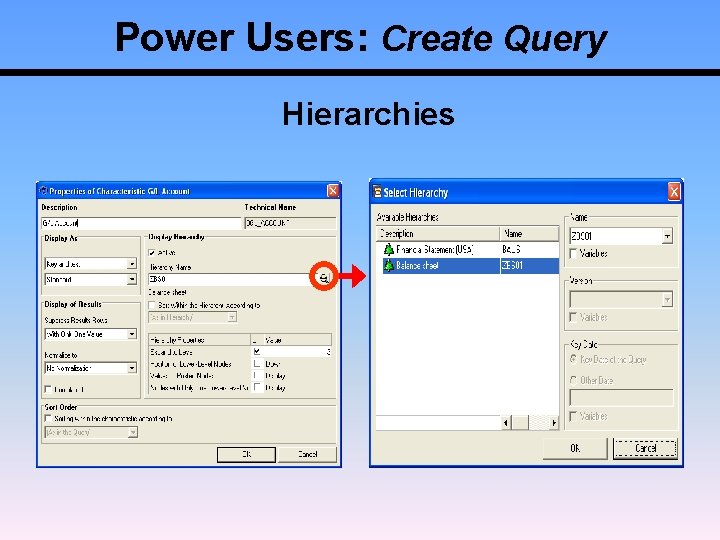Toggle the Expand to Level checkbox
The image size is (720, 540).
pos(257,352)
